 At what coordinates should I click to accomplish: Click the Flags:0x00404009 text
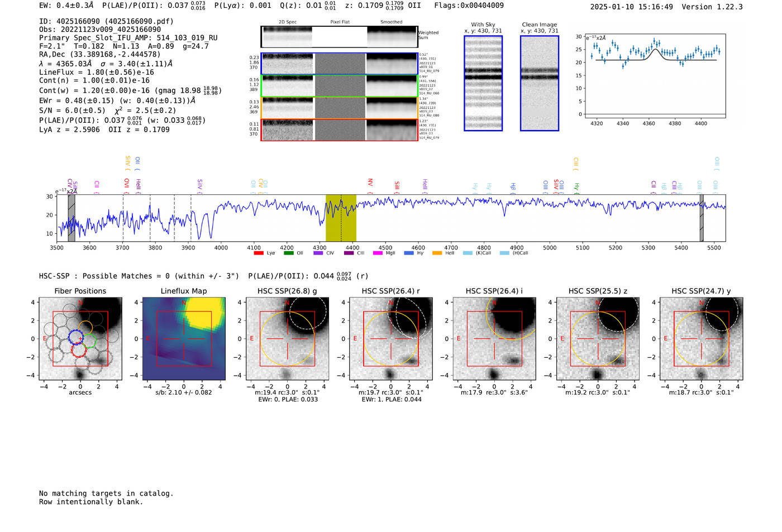point(469,5)
